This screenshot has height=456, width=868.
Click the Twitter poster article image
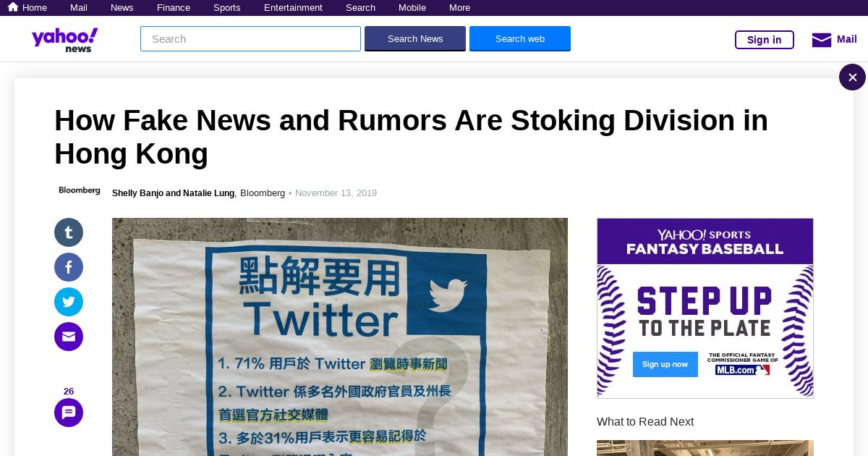(x=340, y=337)
